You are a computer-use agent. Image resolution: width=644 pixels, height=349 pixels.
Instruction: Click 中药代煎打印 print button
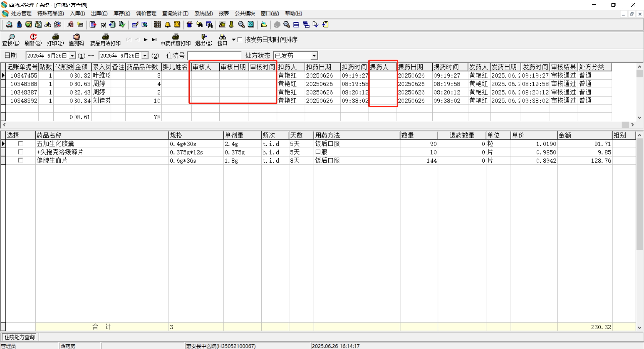pyautogui.click(x=175, y=40)
